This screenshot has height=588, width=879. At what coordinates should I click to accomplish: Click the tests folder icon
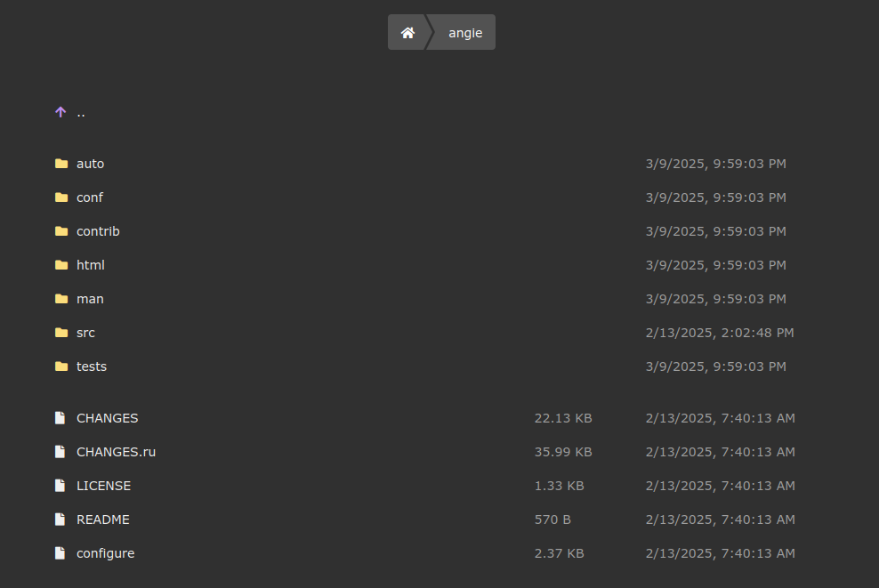(60, 366)
